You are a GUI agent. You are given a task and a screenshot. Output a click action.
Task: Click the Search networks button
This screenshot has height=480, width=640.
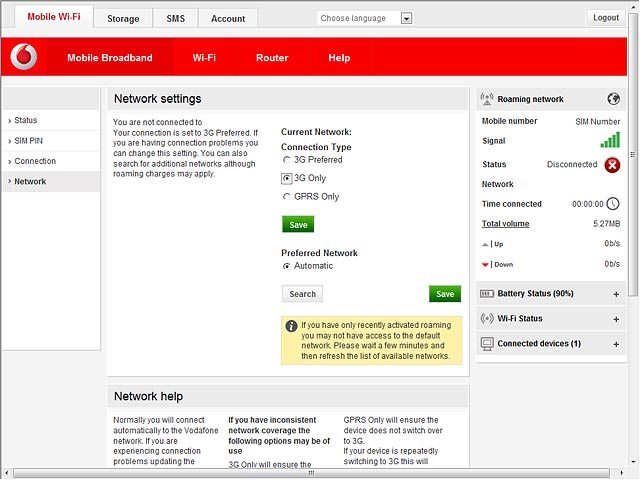click(x=302, y=294)
